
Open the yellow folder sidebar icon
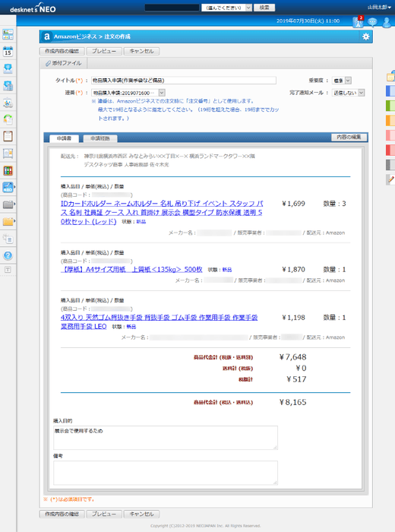[8, 222]
